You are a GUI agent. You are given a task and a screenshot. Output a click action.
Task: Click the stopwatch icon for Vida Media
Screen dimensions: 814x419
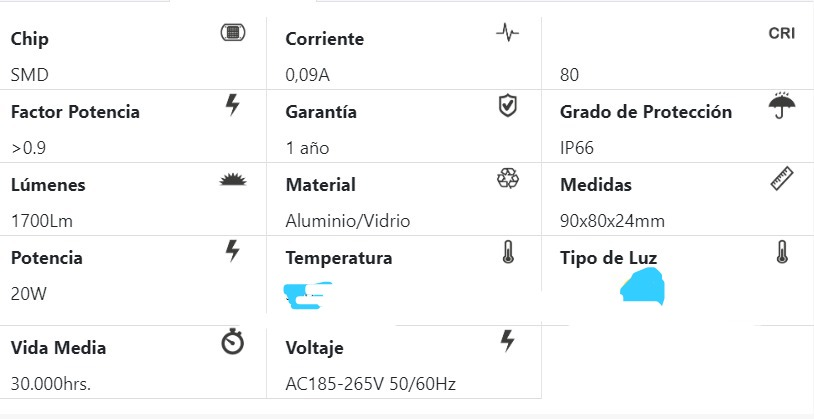click(x=232, y=343)
